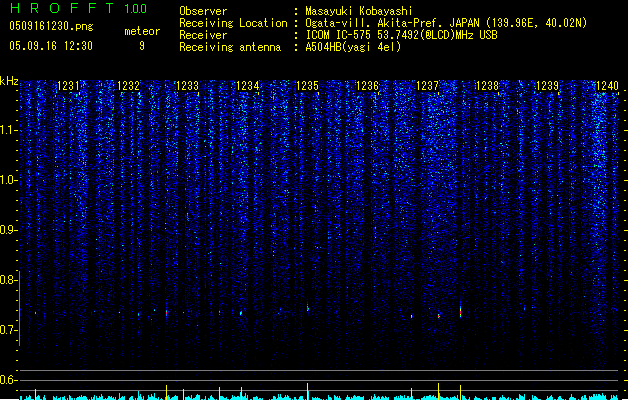629x400 pixels.
Task: Click the 1232 time marker
Action: [x=128, y=86]
